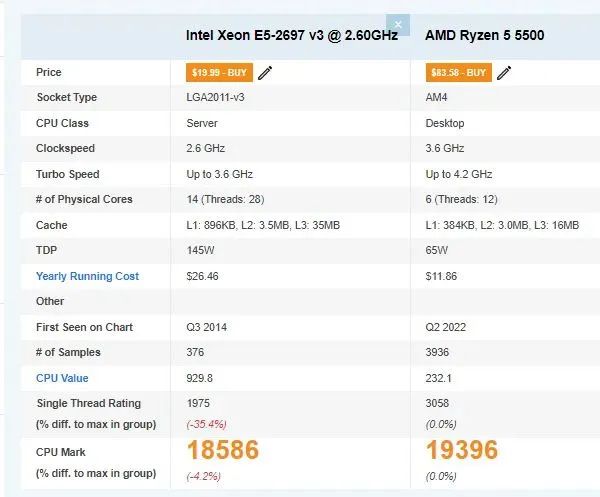This screenshot has width=600, height=497.
Task: Click the L3: 35MB cache value
Action: [x=317, y=225]
